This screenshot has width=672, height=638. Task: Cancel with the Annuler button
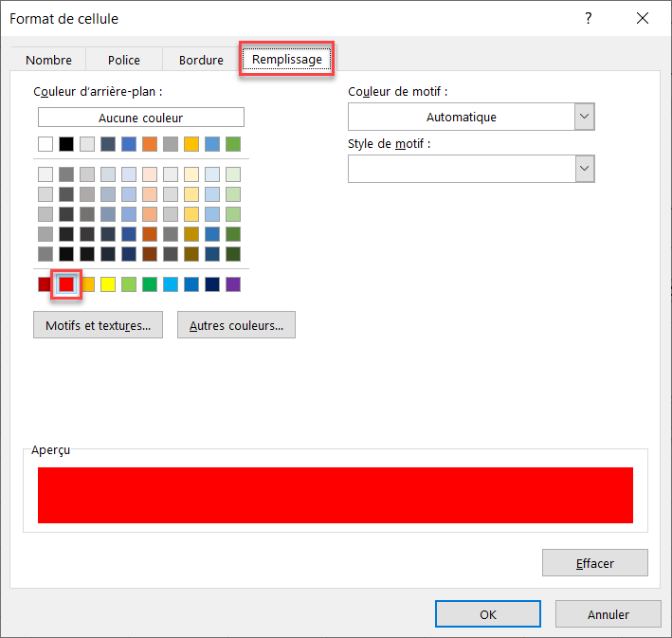click(608, 614)
